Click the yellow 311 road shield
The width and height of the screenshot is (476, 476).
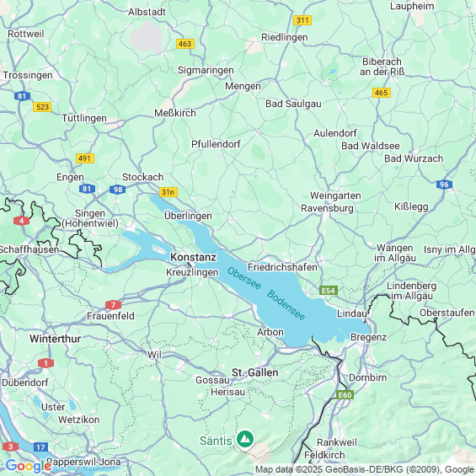pyautogui.click(x=302, y=20)
